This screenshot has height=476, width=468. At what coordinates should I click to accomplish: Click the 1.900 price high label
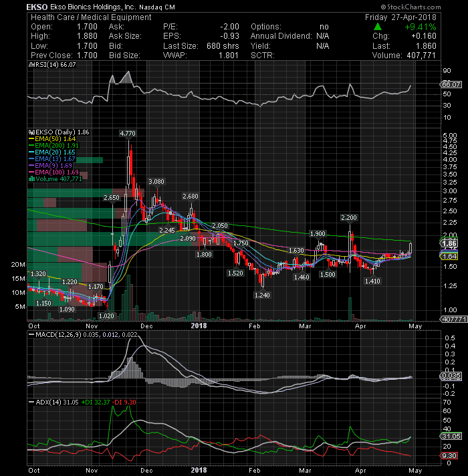click(318, 234)
